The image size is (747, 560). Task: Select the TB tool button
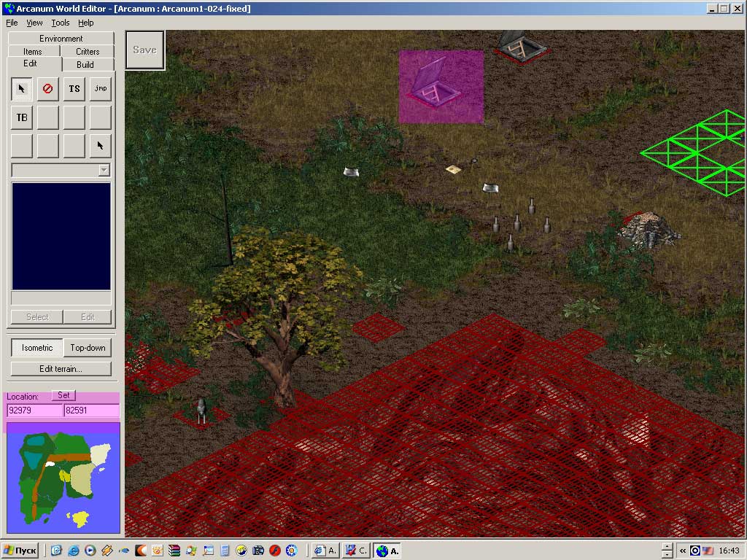point(22,117)
